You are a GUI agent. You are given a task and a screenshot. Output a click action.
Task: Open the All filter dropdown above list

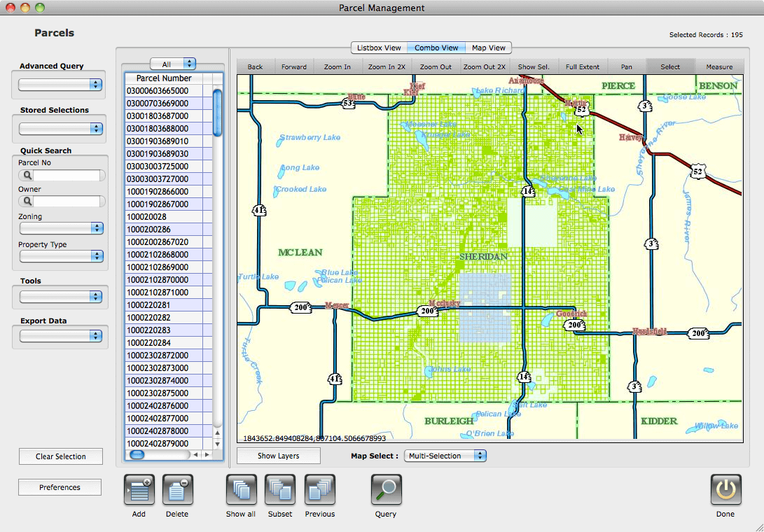click(173, 64)
